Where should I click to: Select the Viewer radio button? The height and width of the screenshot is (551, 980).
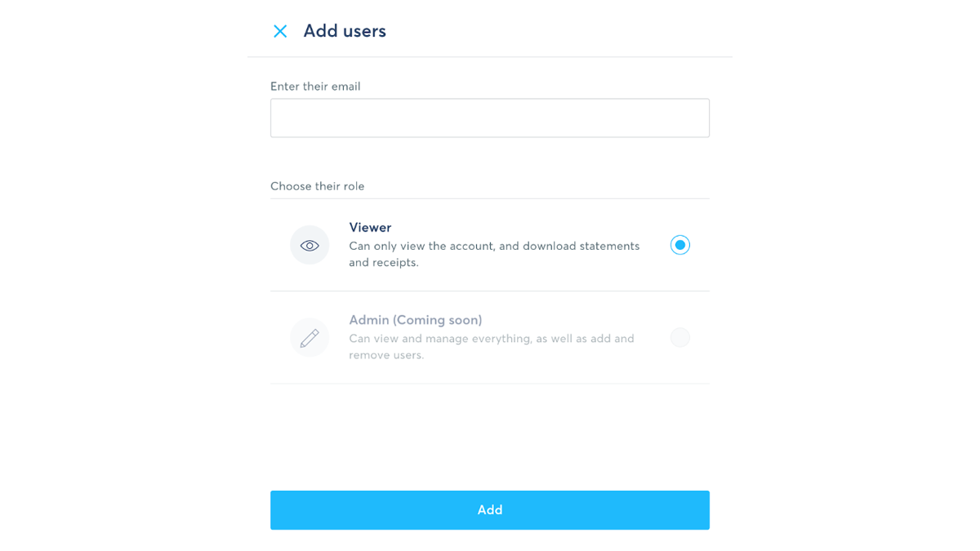click(679, 245)
